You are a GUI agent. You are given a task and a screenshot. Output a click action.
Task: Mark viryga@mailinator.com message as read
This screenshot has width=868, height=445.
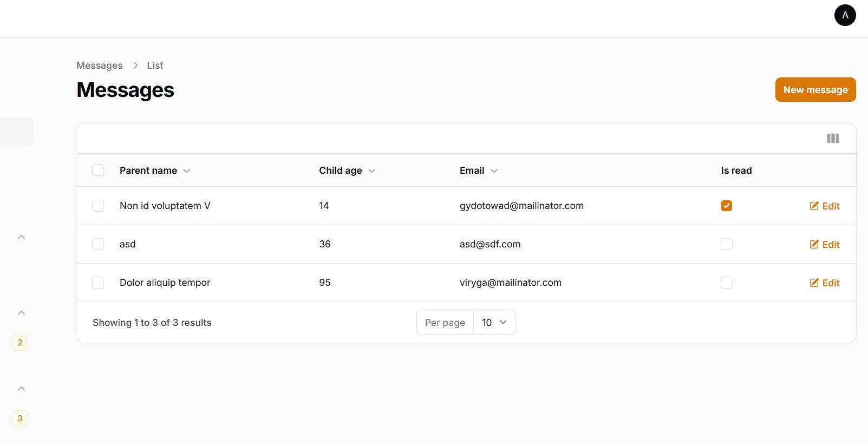click(727, 283)
